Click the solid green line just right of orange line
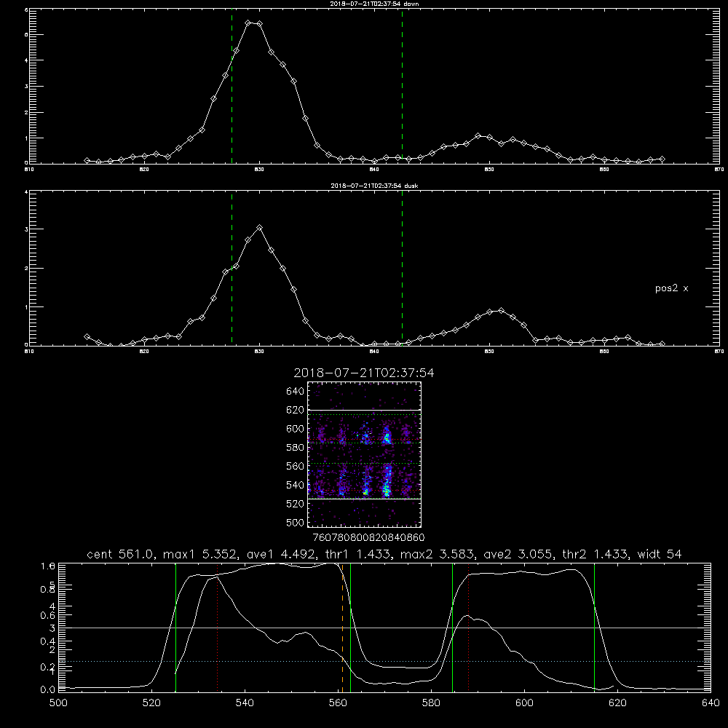The image size is (728, 728). tap(351, 628)
